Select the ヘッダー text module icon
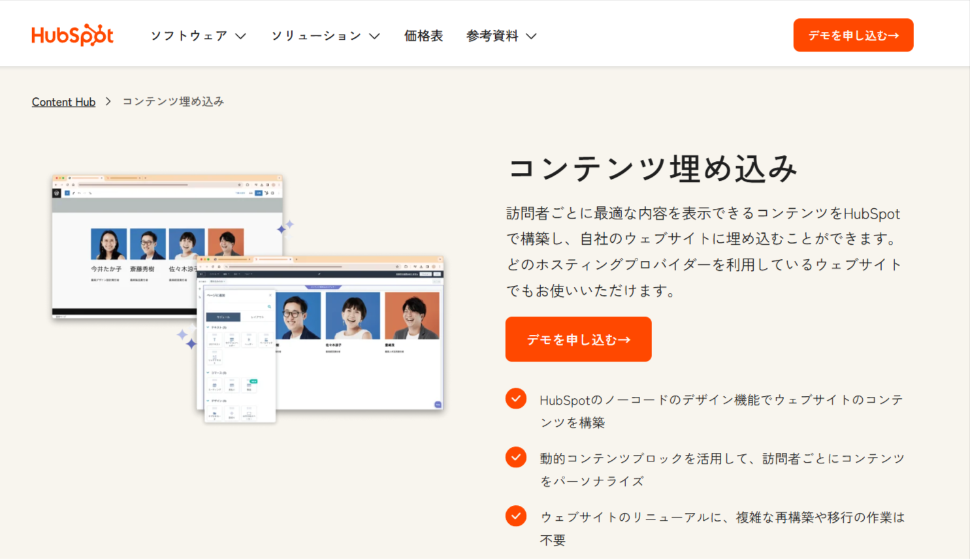The image size is (970, 560). pos(248,339)
